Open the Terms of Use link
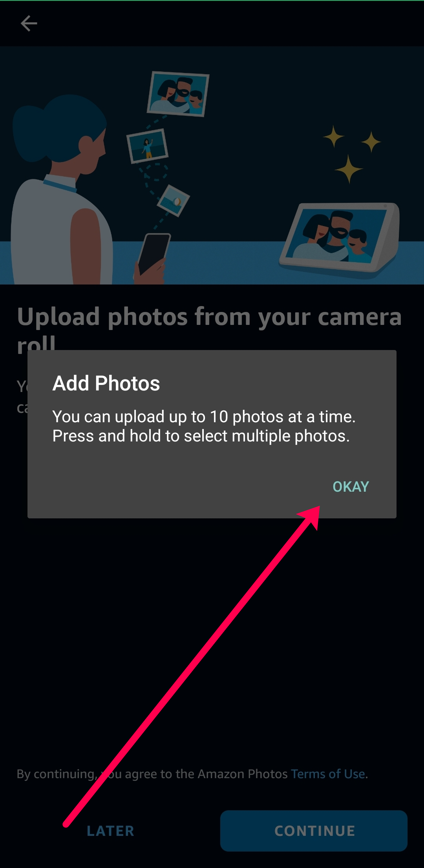Viewport: 424px width, 868px height. click(x=328, y=774)
